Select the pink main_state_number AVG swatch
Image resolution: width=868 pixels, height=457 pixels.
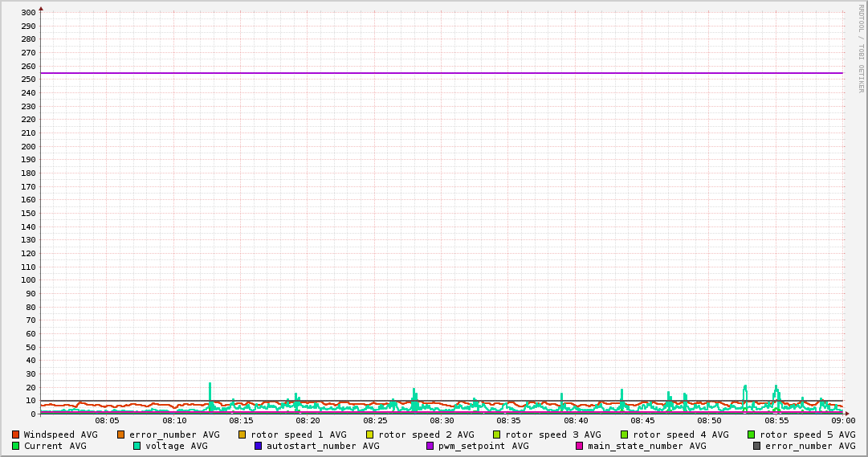580,446
